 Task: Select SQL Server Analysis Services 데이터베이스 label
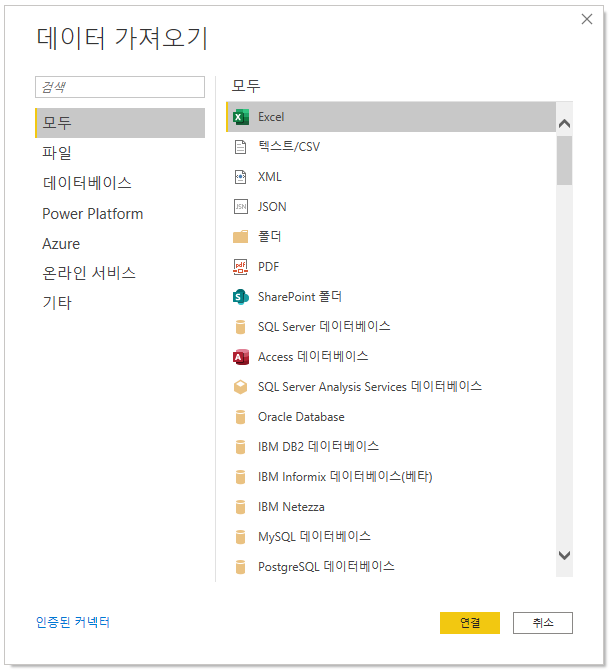click(370, 387)
